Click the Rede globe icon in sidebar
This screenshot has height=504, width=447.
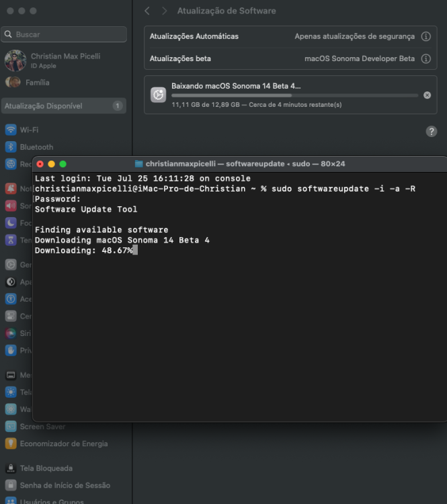click(11, 164)
